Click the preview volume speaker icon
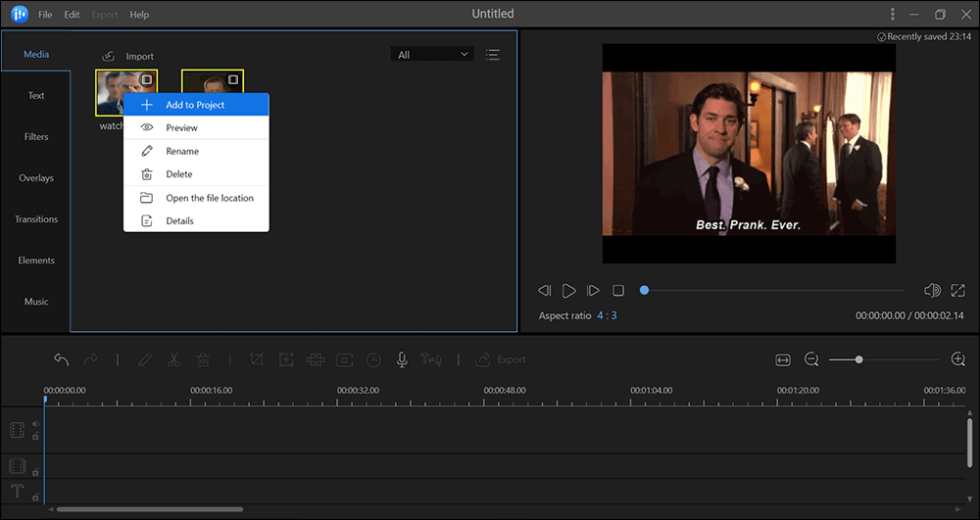 (x=932, y=291)
